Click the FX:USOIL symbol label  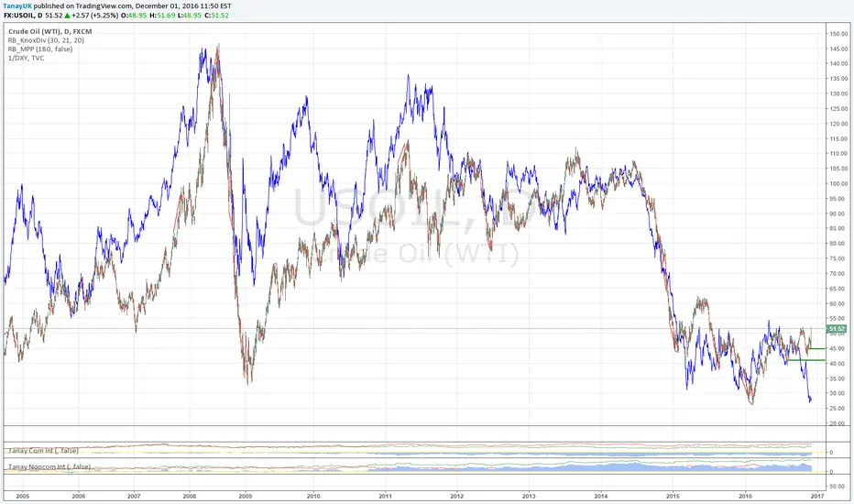tap(21, 16)
